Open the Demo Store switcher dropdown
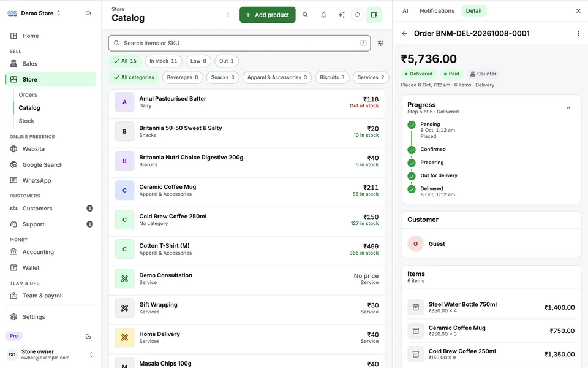This screenshot has width=588, height=368. 34,13
